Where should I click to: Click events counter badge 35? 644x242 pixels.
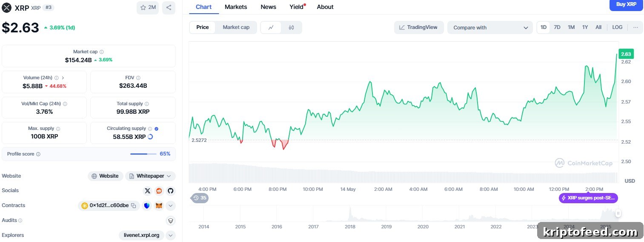(200, 198)
